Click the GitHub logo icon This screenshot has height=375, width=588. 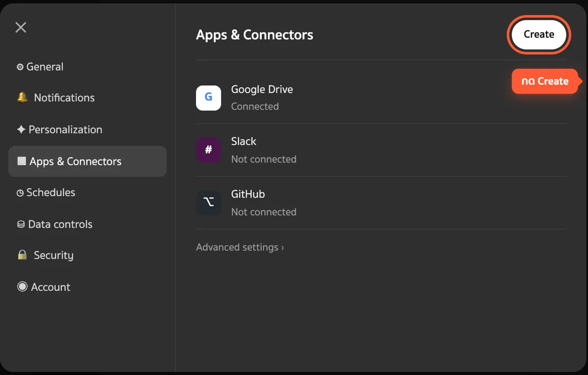click(209, 202)
